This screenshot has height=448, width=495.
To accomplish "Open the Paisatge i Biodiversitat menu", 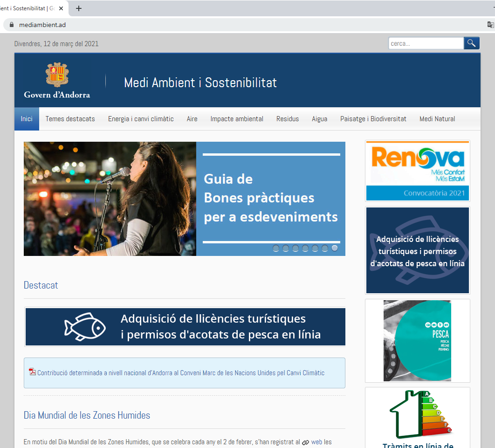I will tap(373, 119).
